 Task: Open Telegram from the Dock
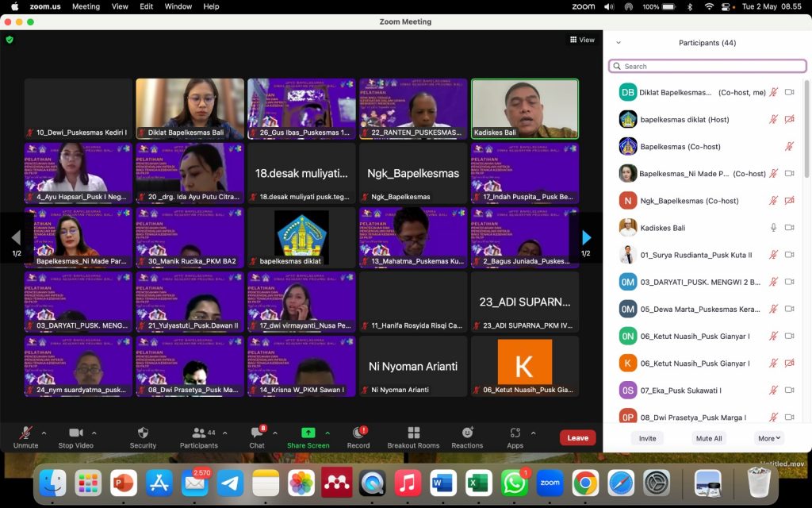pyautogui.click(x=231, y=483)
